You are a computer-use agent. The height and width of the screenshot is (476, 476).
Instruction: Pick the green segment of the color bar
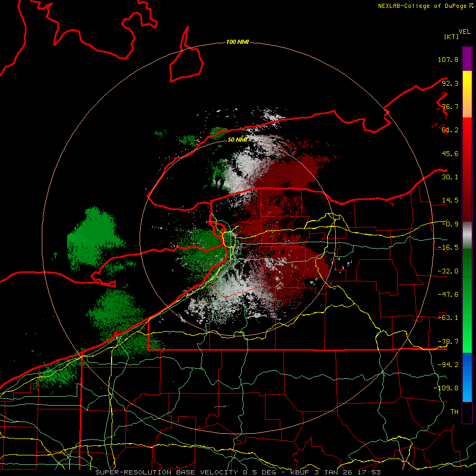[467, 300]
